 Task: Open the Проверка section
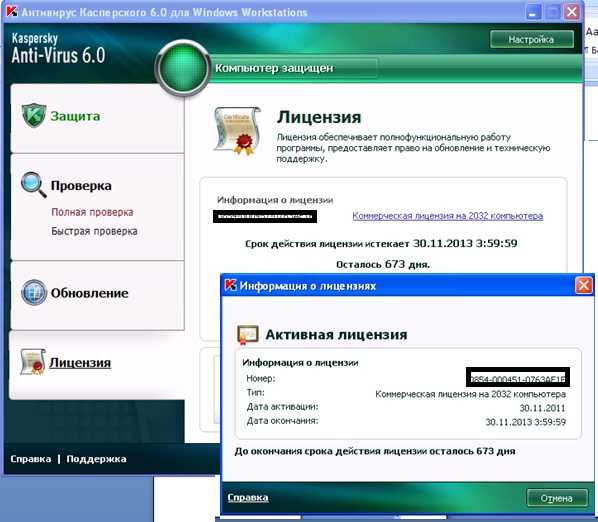click(81, 186)
